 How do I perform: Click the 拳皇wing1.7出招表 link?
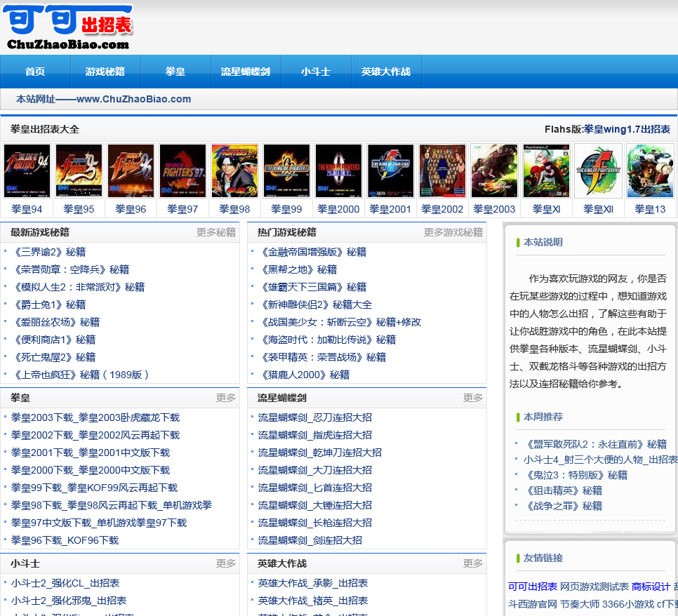tap(627, 129)
